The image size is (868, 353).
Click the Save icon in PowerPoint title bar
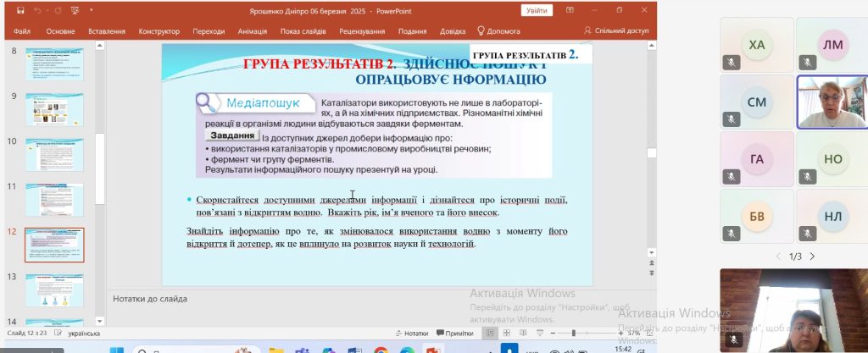(20, 10)
